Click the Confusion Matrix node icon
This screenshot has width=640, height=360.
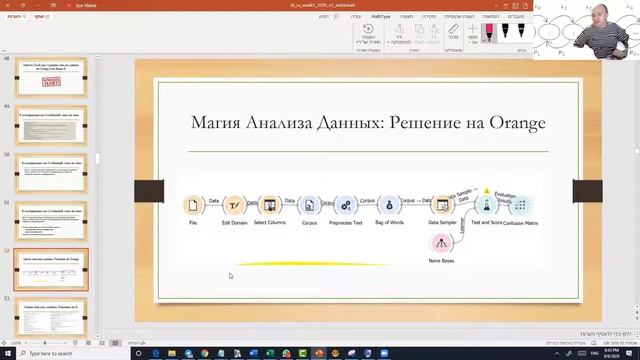pos(520,206)
